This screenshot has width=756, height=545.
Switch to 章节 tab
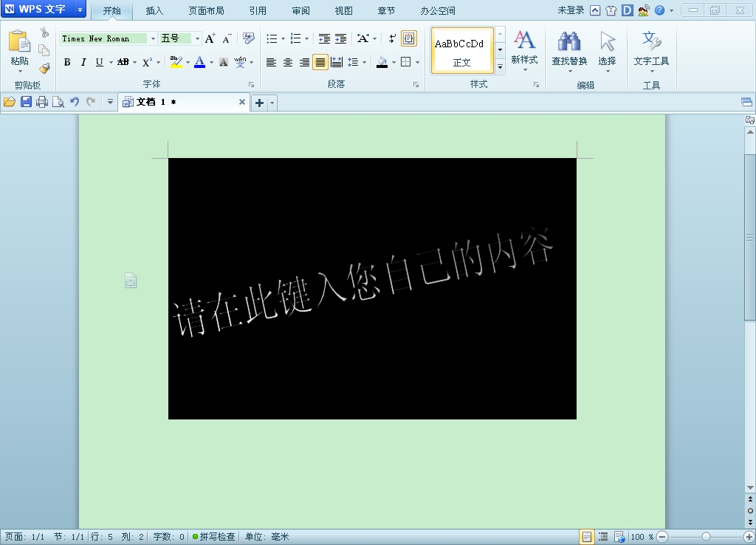385,10
